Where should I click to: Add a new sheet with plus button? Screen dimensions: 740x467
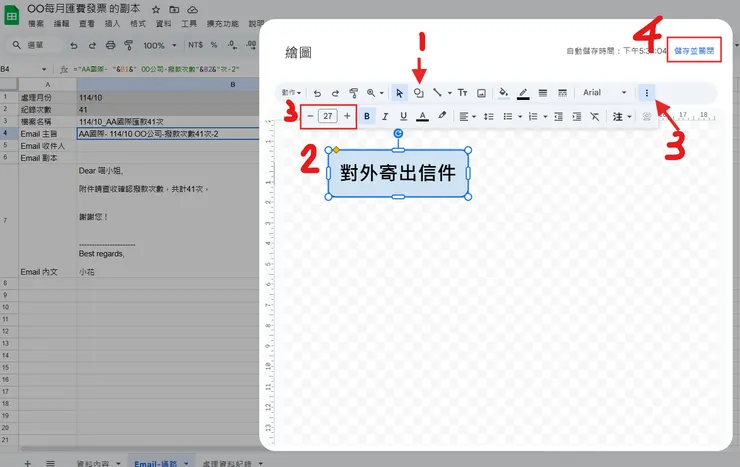coord(27,463)
